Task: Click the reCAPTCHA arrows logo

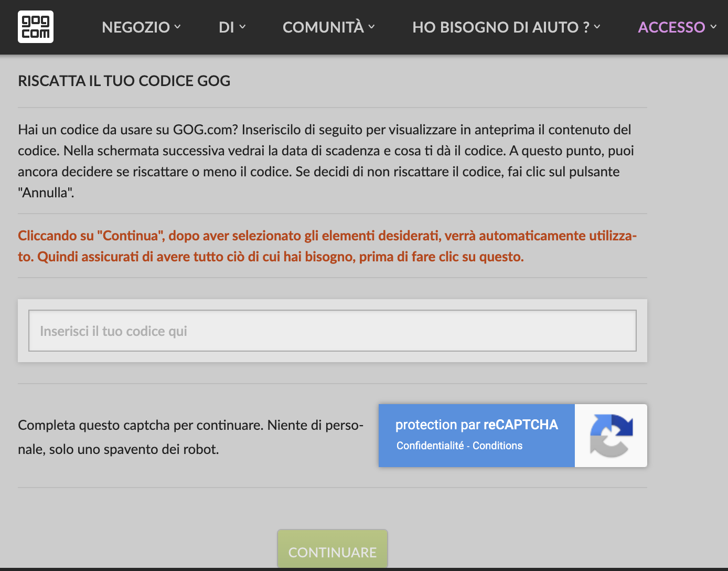Action: (611, 436)
